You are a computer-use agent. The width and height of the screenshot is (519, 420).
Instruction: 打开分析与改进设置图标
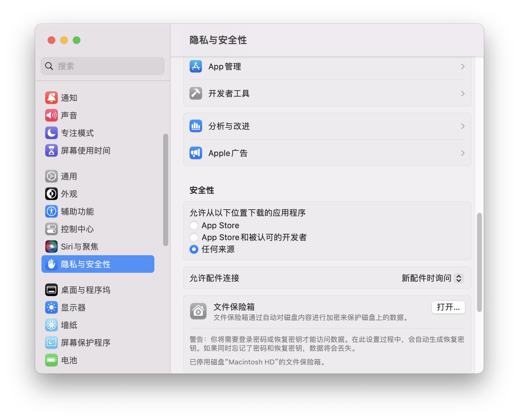tap(195, 126)
